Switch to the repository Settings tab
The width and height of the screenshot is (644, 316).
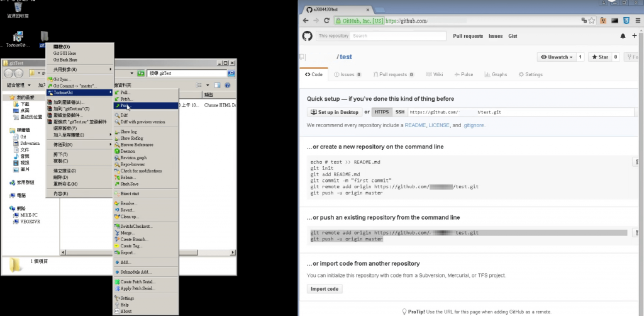[531, 74]
